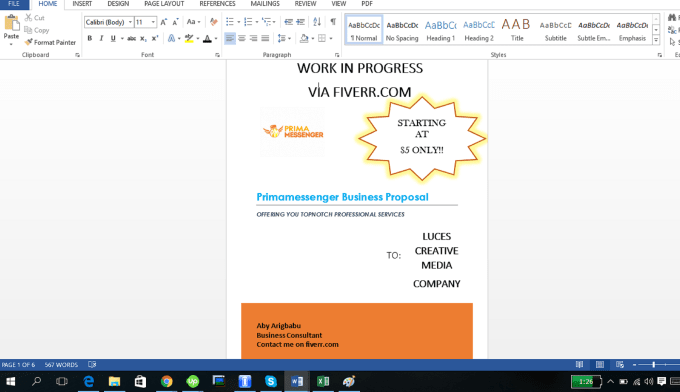Viewport: 680px width, 392px height.
Task: Expand the Styles gallery more arrow
Action: click(656, 40)
